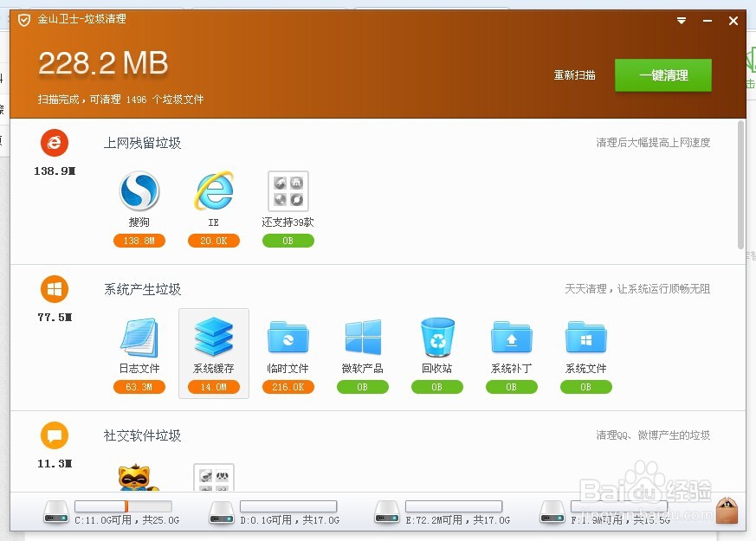Click the D: drive usage bar

288,506
